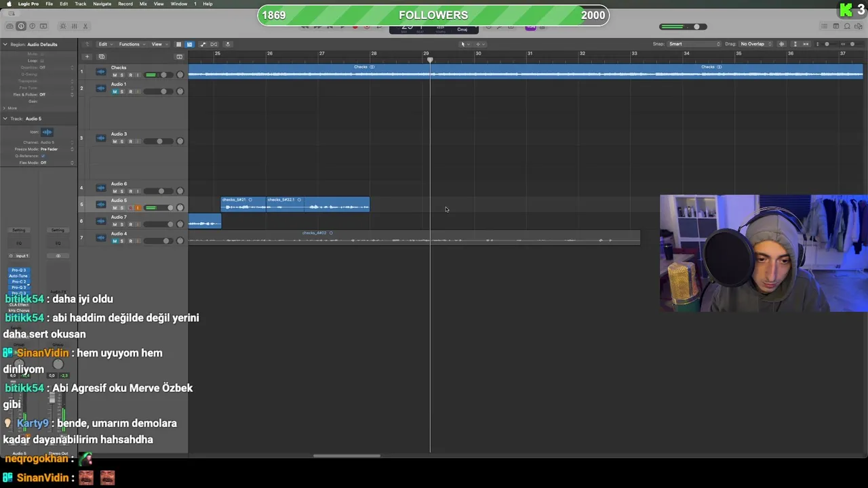
Task: Open the Freeze Mode Pre Fader dropdown
Action: click(57, 149)
